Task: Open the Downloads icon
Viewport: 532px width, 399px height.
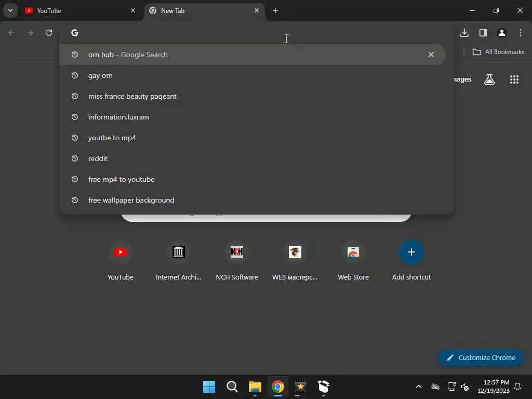Action: (x=464, y=33)
